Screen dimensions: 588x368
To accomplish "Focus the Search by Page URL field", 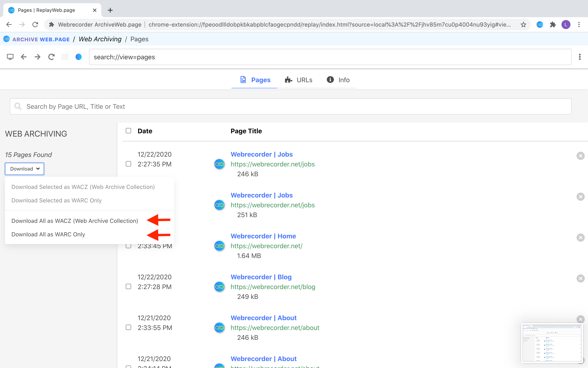I will tap(291, 106).
